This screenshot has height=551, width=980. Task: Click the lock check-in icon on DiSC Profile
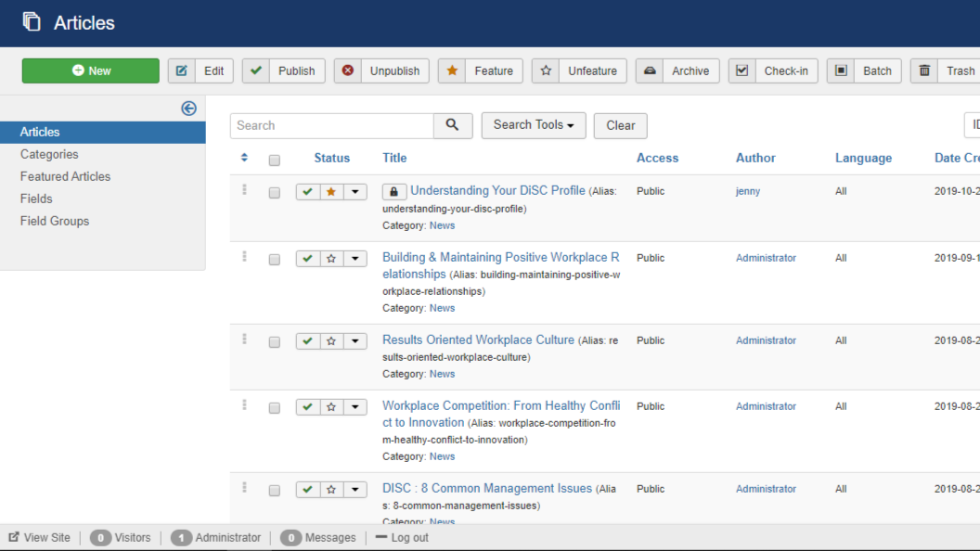[x=393, y=192]
